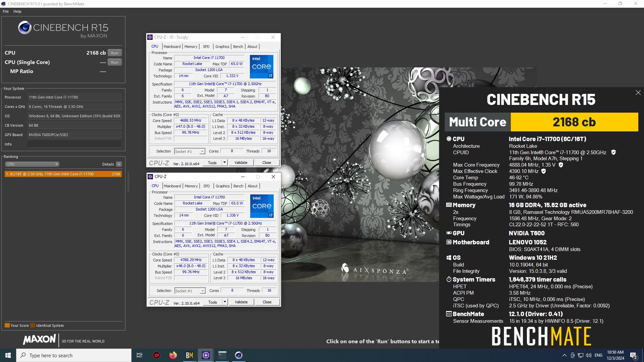Viewport: 644px width, 362px height.
Task: Open the notification center icon
Action: tap(634, 355)
